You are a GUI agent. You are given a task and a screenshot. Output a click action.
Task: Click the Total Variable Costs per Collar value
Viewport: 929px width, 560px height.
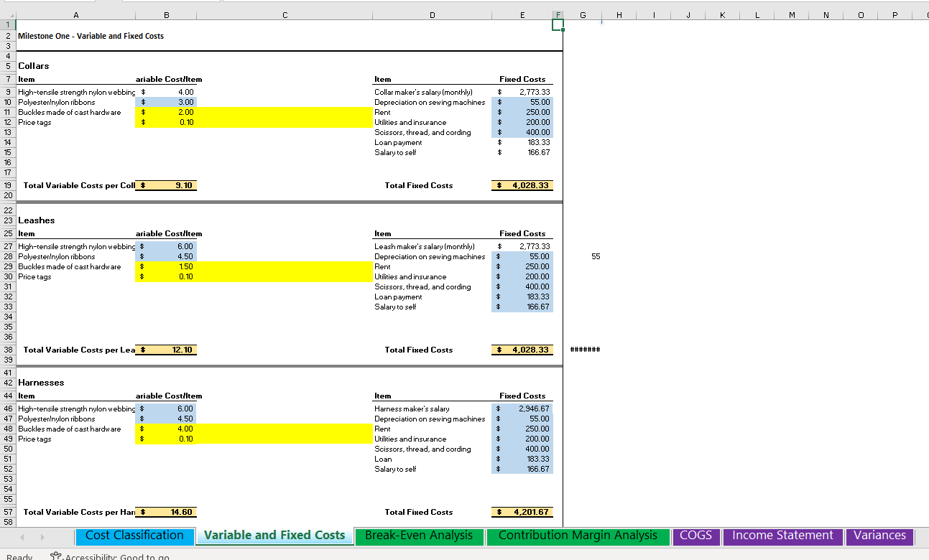(x=167, y=185)
